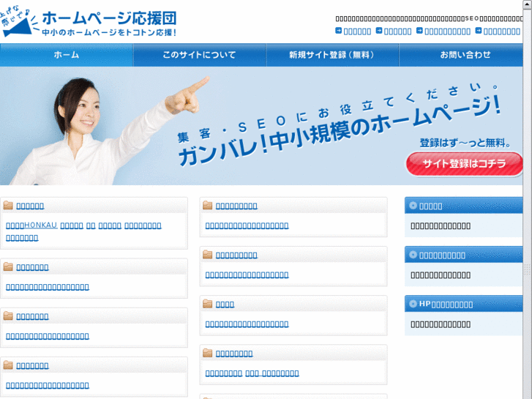Click the hero banner woman pointing image
Viewport: 532px width, 399px height.
[261, 126]
